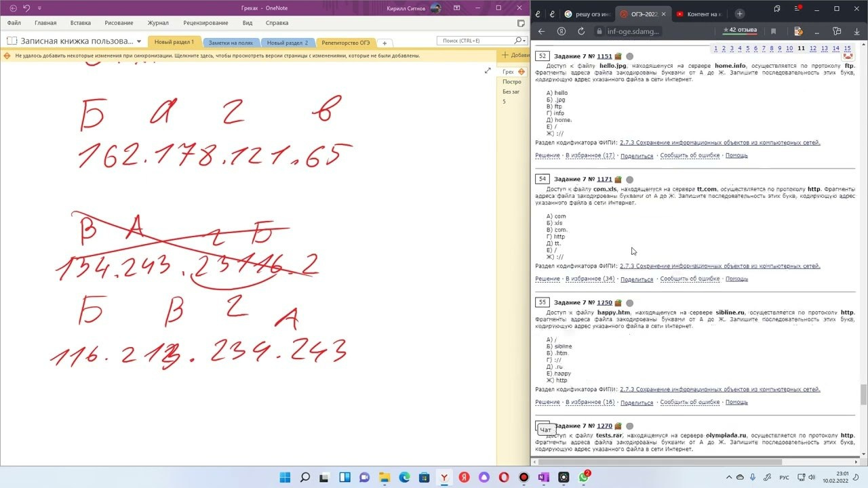Expand the notebook list dropdown
Screen dimensions: 868x488
[139, 41]
